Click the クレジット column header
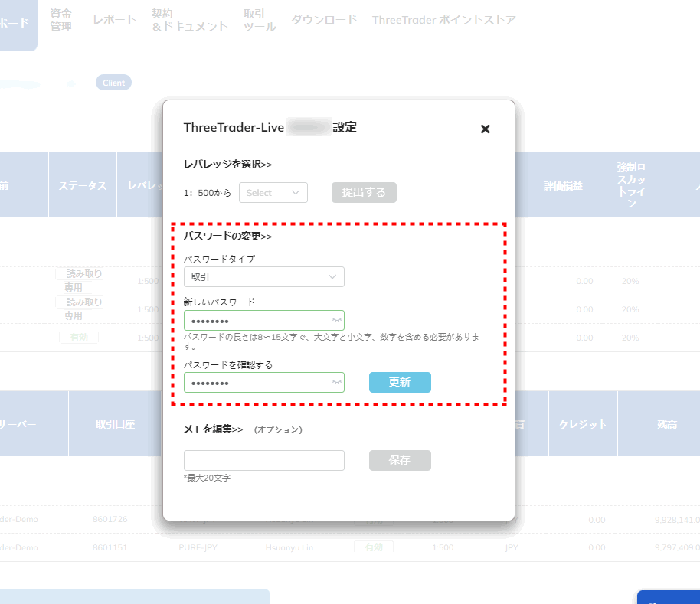The image size is (700, 604). click(583, 424)
